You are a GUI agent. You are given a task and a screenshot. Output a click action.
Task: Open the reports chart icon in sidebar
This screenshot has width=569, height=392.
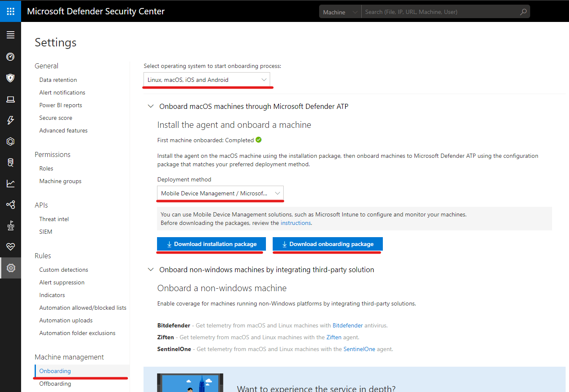[x=11, y=184]
